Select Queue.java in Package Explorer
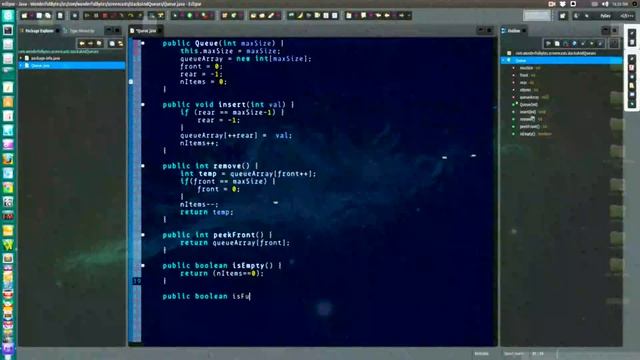 click(71, 66)
